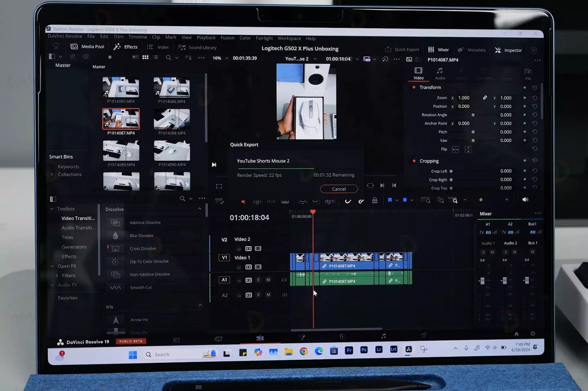Open project settings gear icon
The width and height of the screenshot is (588, 391).
[532, 334]
